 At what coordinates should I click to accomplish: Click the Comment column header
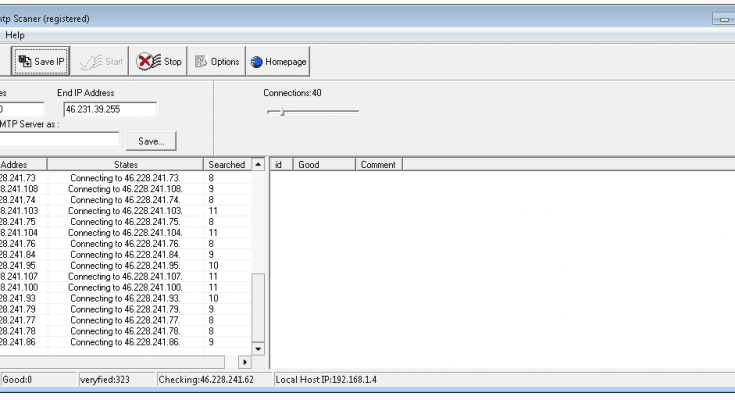click(x=378, y=164)
